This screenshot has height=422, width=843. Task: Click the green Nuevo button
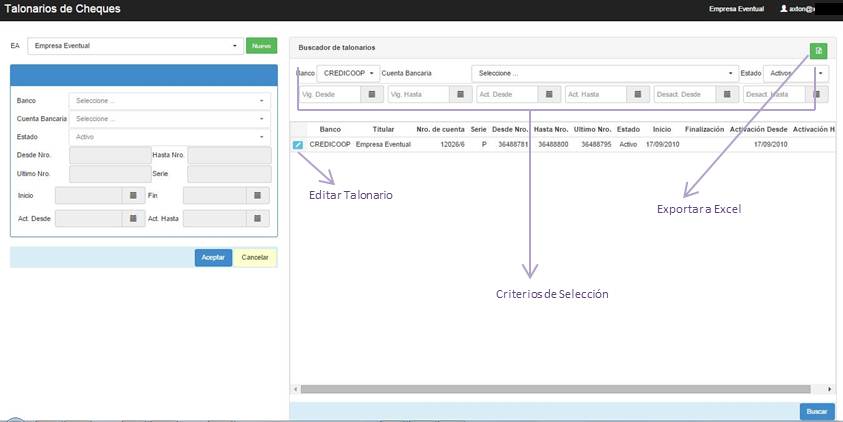pyautogui.click(x=262, y=46)
